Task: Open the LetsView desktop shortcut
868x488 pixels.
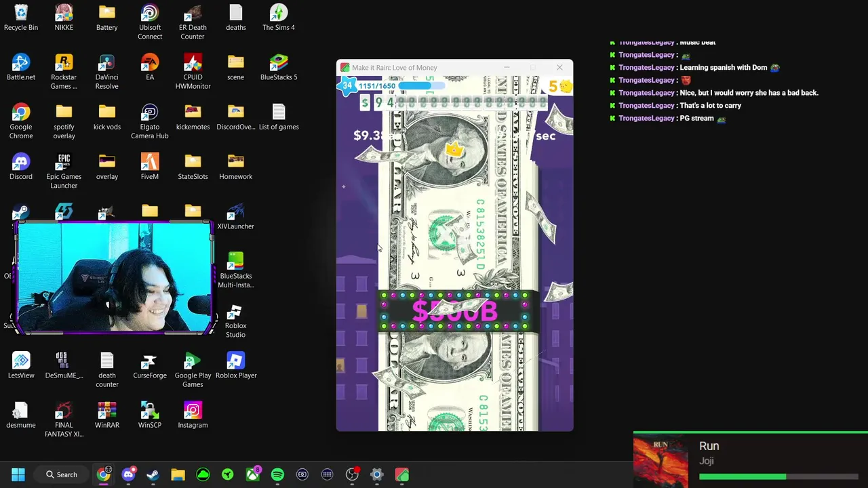Action: click(21, 366)
